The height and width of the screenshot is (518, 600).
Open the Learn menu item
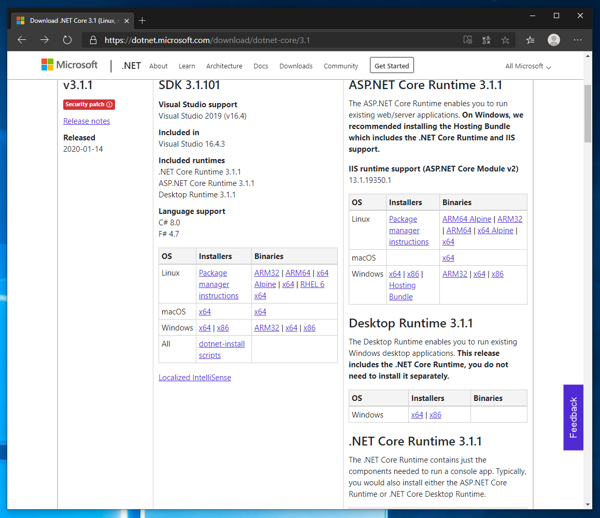point(187,66)
